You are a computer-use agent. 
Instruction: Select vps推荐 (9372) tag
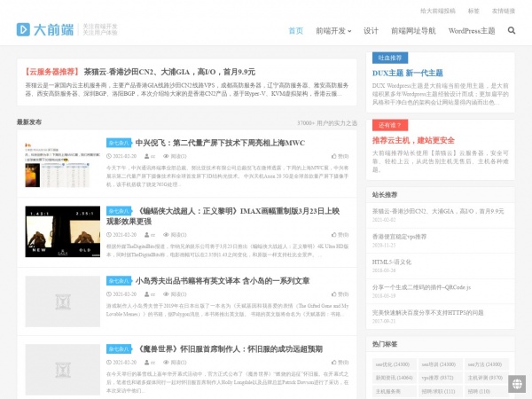coord(440,378)
